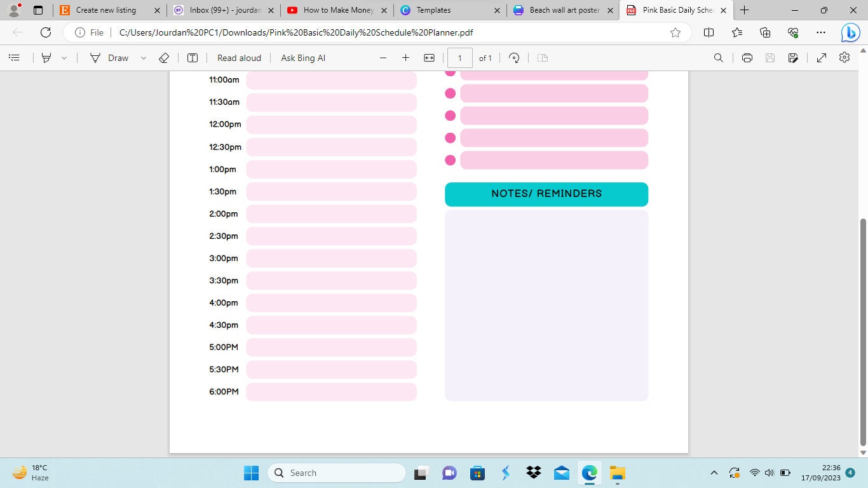
Task: Open Ask Bing AI
Action: (302, 58)
